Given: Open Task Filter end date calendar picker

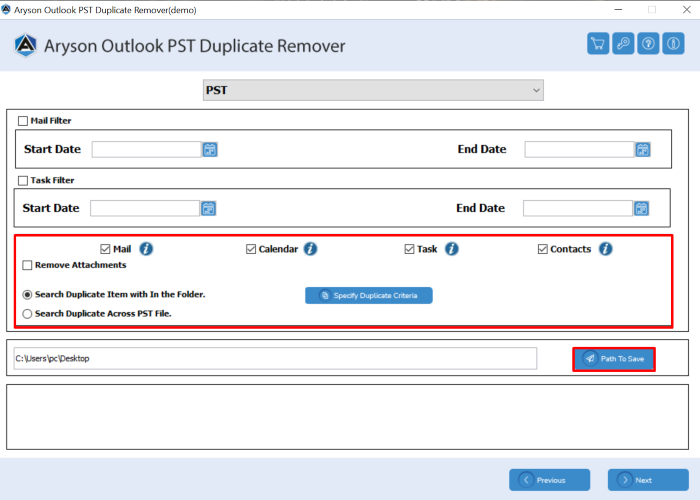Looking at the screenshot, I should [641, 208].
